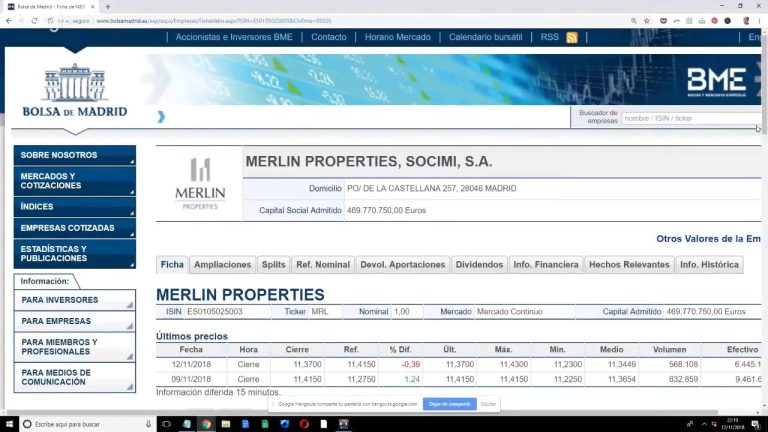Expand EMPRESAS COTIZADAS menu

tap(75, 228)
